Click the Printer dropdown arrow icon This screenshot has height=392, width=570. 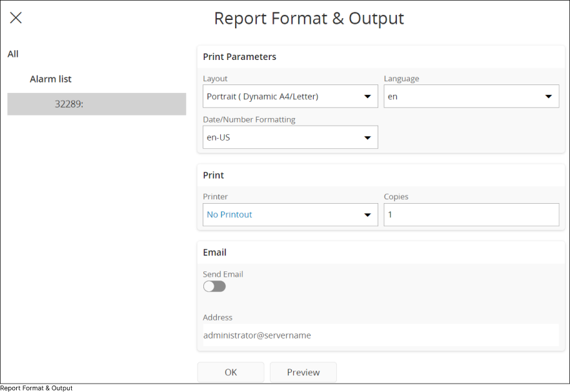click(x=367, y=215)
